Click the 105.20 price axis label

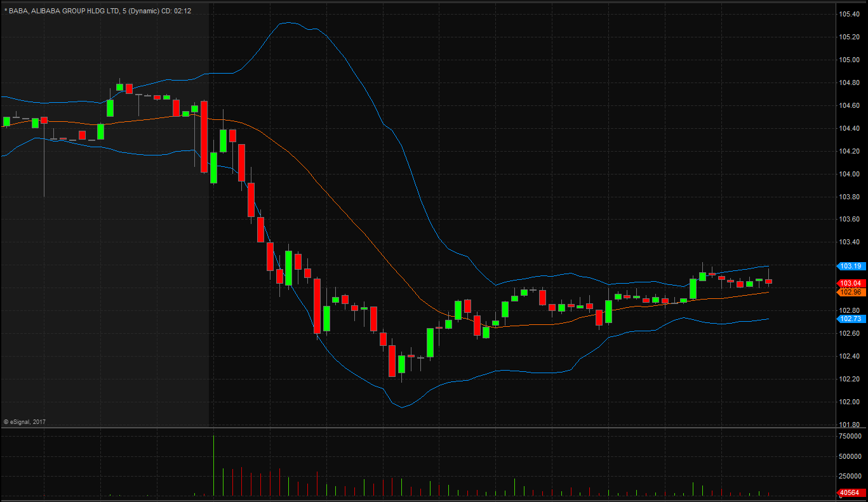(850, 37)
